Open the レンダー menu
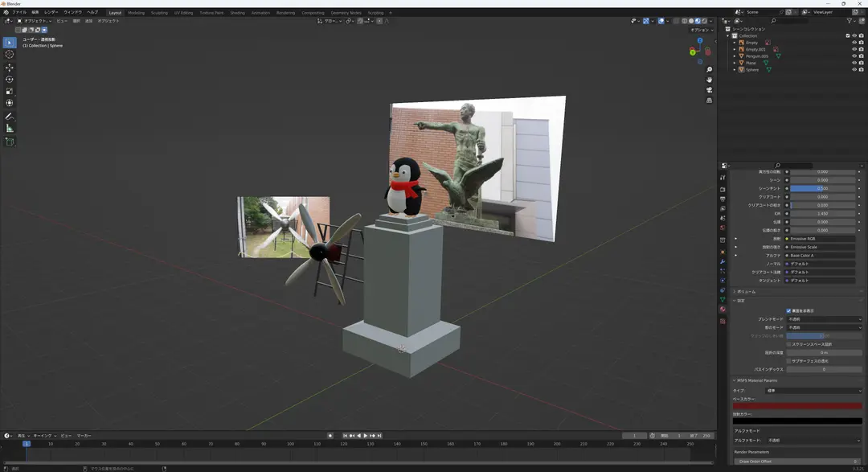 (x=51, y=12)
